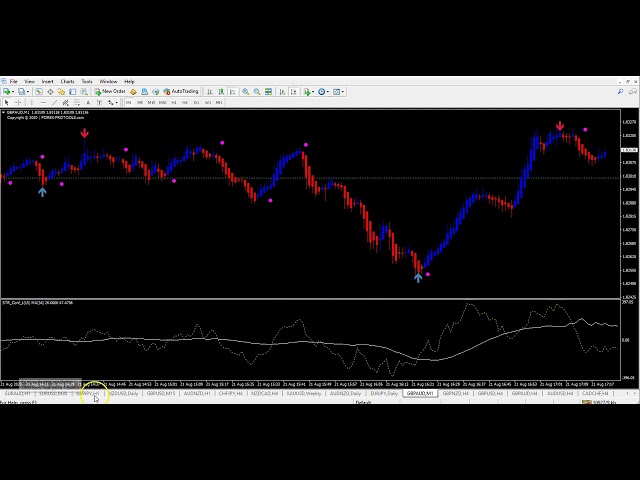This screenshot has width=640, height=480.
Task: Switch to the GBPUSD,M15 chart tab
Action: (x=161, y=393)
